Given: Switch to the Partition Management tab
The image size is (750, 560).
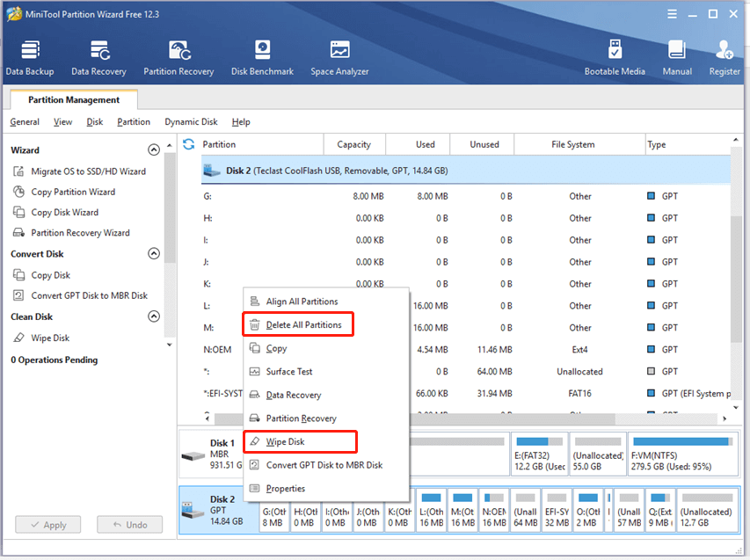Looking at the screenshot, I should [74, 99].
